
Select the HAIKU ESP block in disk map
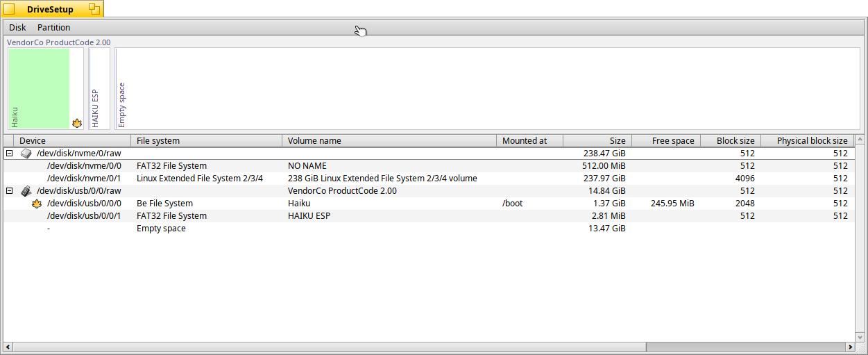pos(99,88)
